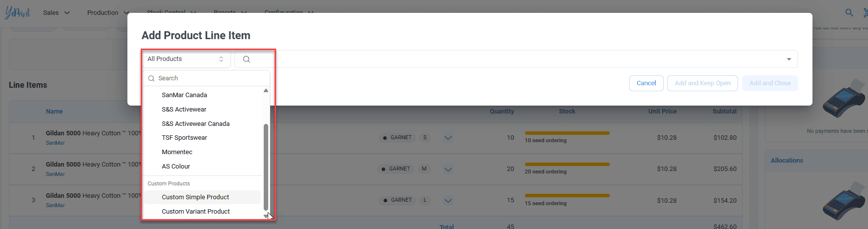The image size is (868, 229).
Task: Select SanMar Canada from the list
Action: coord(184,95)
